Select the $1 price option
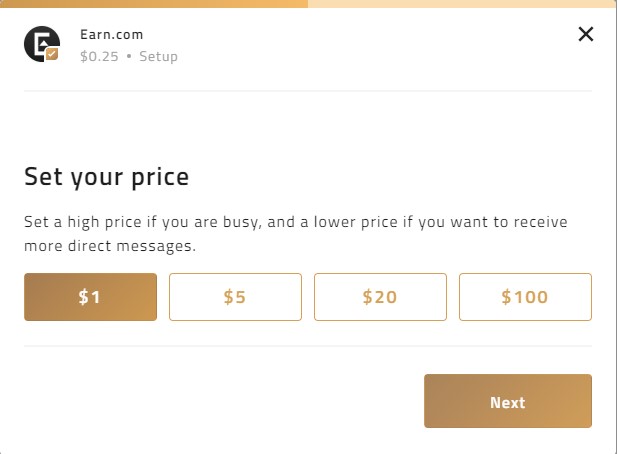Image resolution: width=617 pixels, height=454 pixels. click(90, 297)
